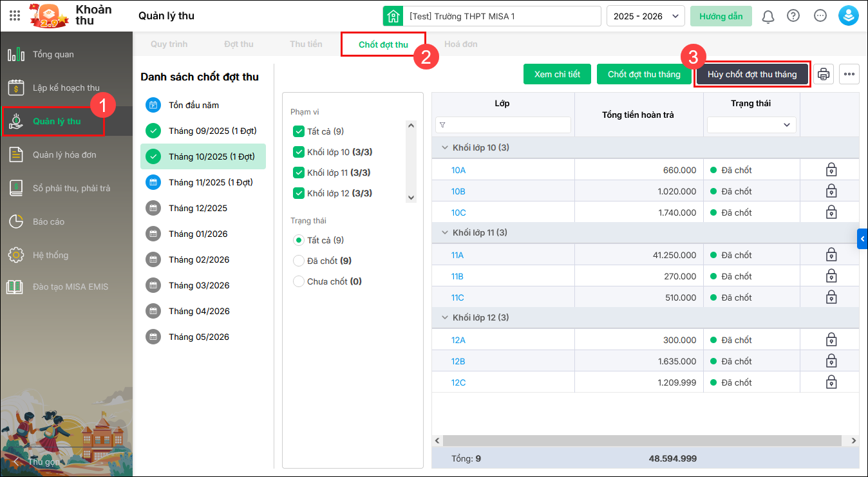The width and height of the screenshot is (868, 477).
Task: Open the class 11A link
Action: [458, 255]
